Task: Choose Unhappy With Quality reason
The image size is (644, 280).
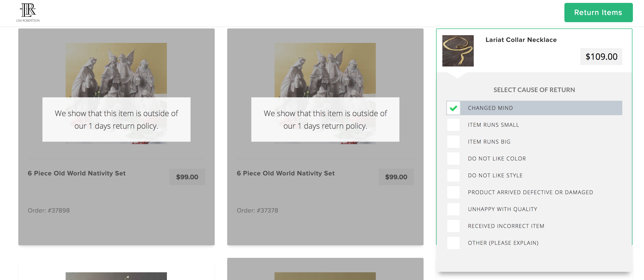Action: [453, 209]
